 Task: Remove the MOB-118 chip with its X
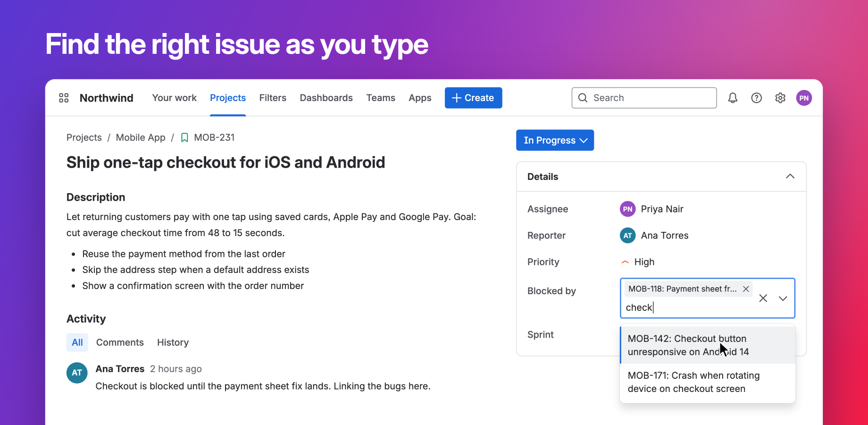[746, 289]
